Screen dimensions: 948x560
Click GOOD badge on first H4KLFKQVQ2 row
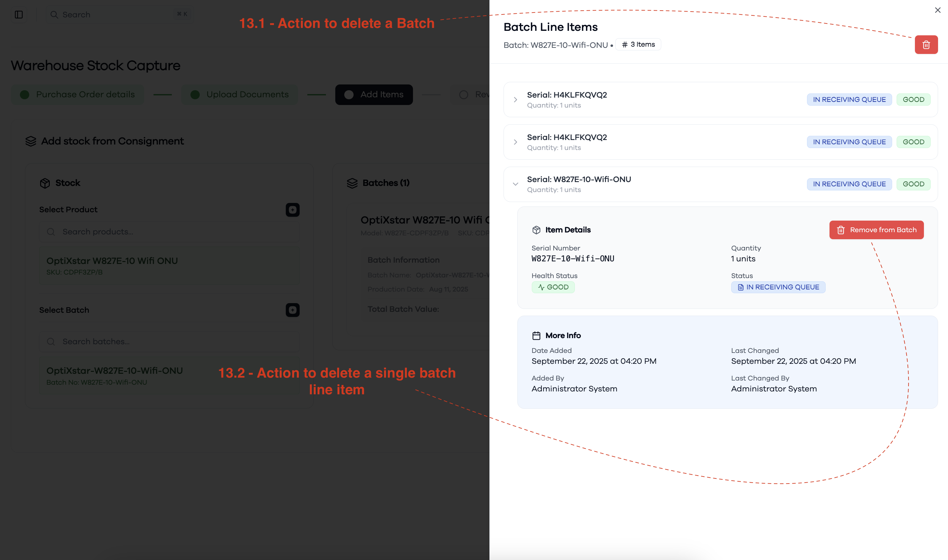913,100
